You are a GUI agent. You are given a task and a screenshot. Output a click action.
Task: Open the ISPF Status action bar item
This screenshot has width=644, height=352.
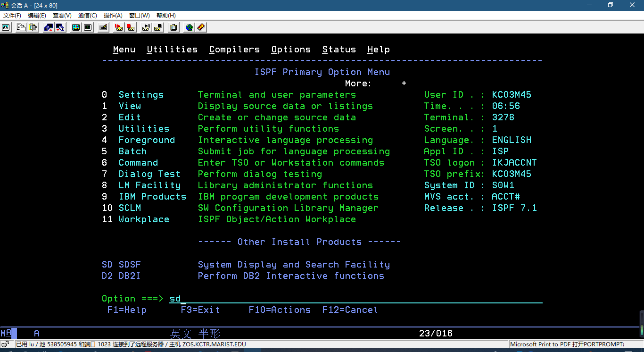point(339,50)
